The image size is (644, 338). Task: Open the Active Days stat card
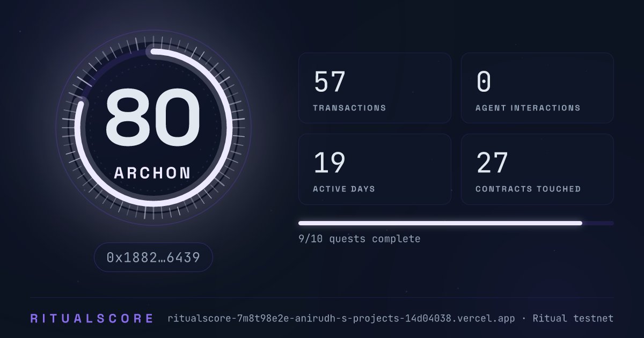pyautogui.click(x=375, y=169)
